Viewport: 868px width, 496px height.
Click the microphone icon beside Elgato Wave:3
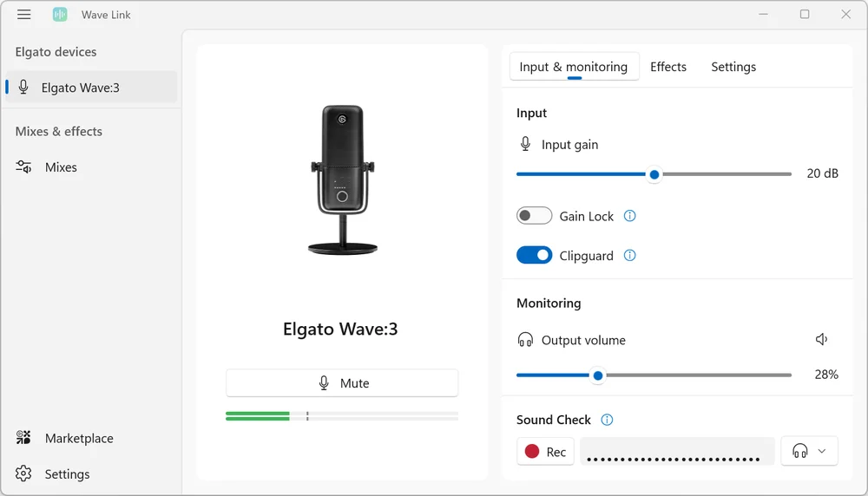coord(23,87)
